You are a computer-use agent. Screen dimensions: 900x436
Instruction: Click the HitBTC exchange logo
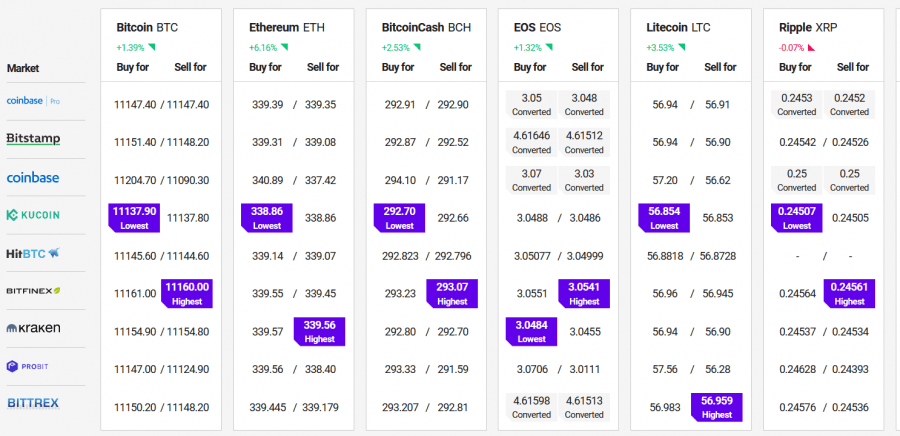(x=33, y=253)
